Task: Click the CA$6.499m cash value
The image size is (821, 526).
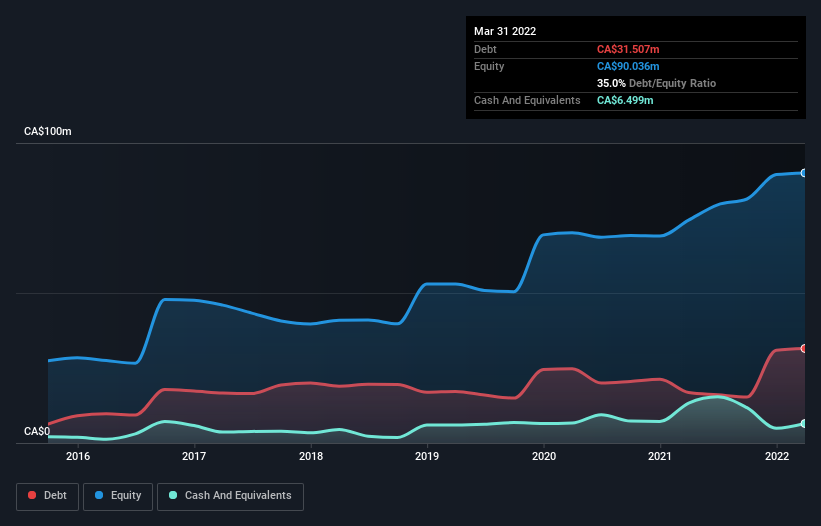Action: [625, 100]
